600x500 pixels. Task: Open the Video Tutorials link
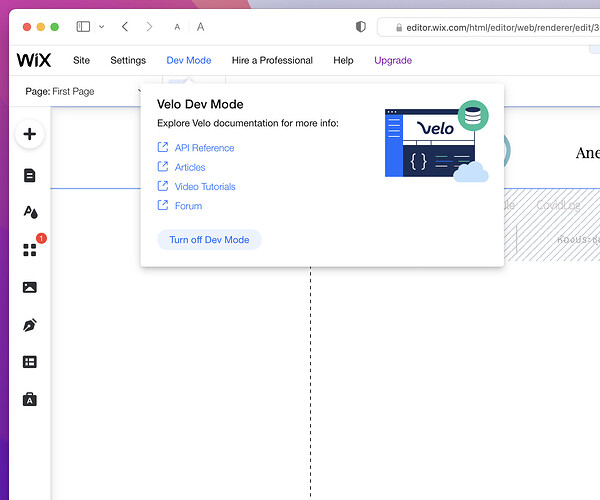pos(205,186)
